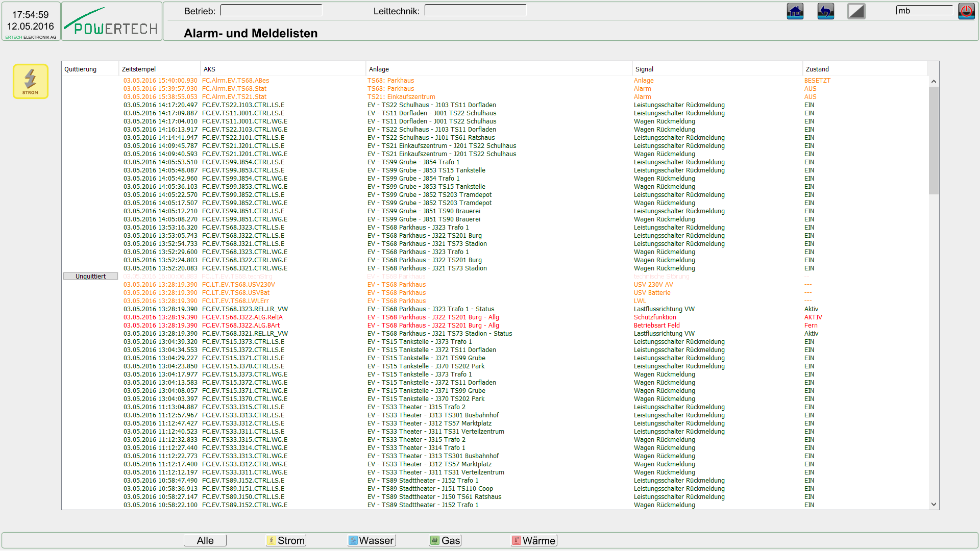Click the blue back arrow icon
The width and height of the screenshot is (980, 551).
825,11
